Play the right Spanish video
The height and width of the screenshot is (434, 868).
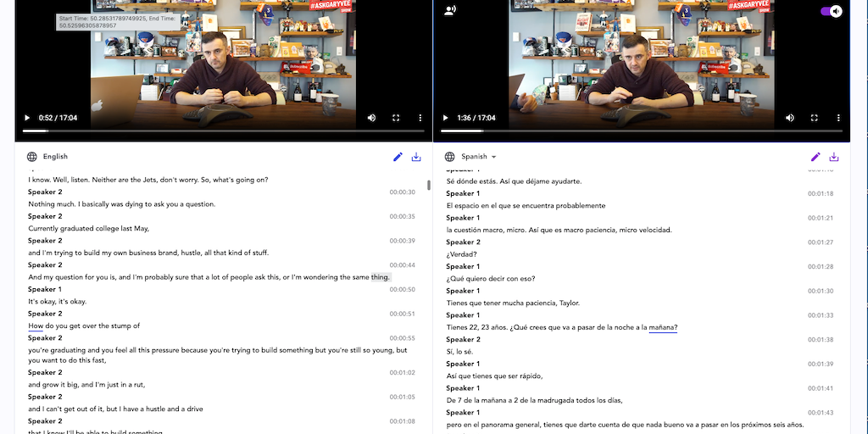pyautogui.click(x=445, y=118)
